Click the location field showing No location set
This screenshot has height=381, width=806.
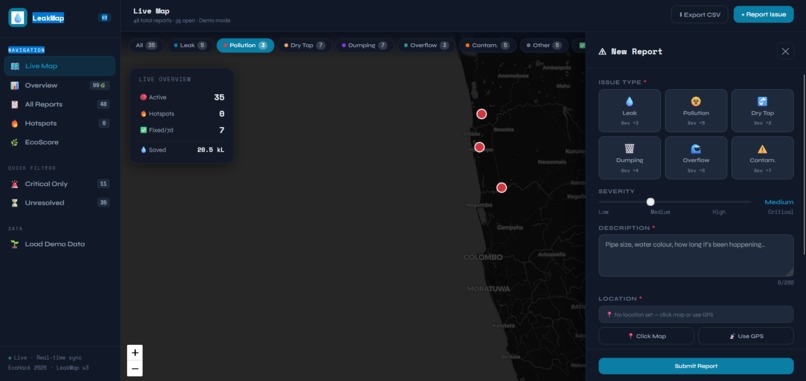click(x=696, y=314)
